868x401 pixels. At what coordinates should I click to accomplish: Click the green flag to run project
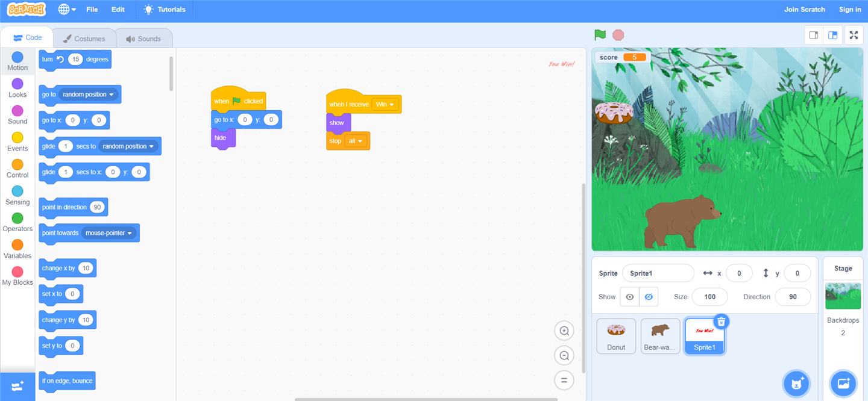(x=600, y=35)
